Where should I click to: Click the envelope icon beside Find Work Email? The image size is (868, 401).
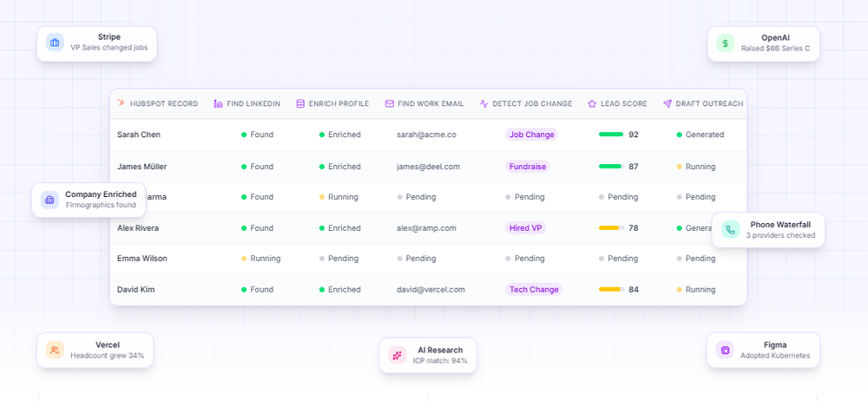click(390, 103)
